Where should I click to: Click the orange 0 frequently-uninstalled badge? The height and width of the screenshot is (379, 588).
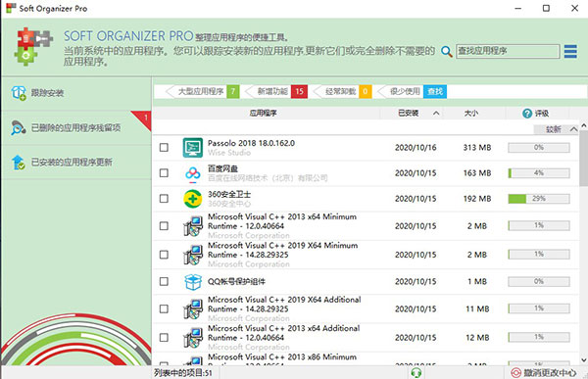click(366, 91)
